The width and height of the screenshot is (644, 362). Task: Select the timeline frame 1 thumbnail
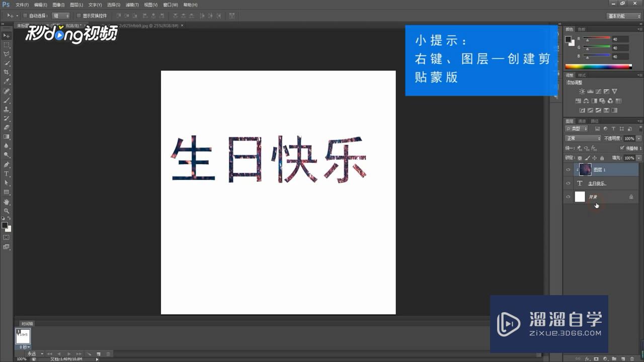point(23,336)
